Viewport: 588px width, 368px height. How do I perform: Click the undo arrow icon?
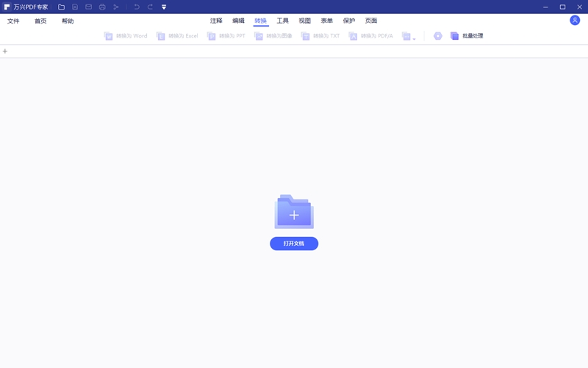[x=137, y=7]
